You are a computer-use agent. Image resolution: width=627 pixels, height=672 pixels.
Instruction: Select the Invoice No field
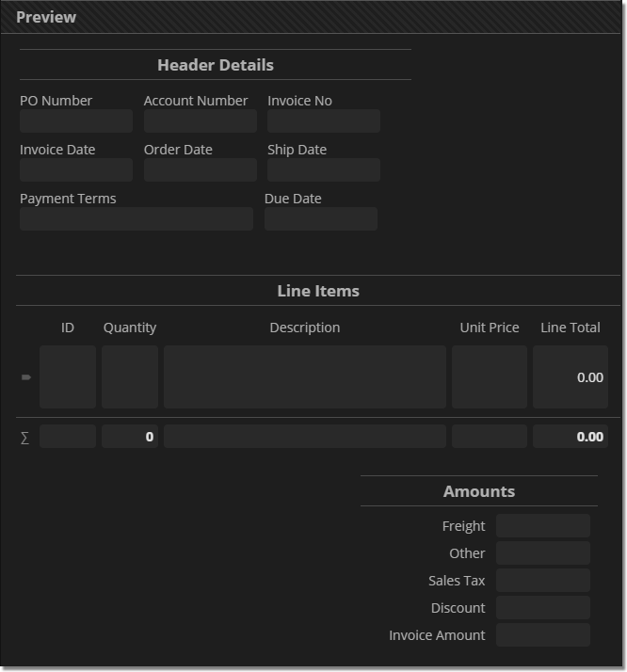[324, 121]
